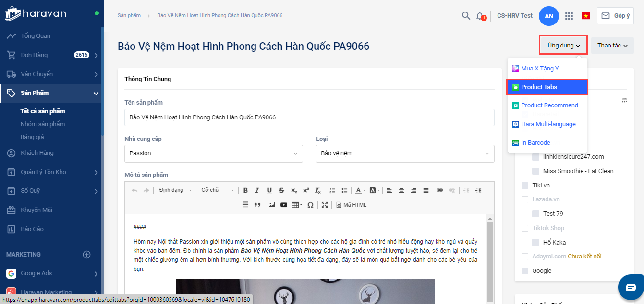Tick the Tiki.vn checkbox

tap(525, 185)
